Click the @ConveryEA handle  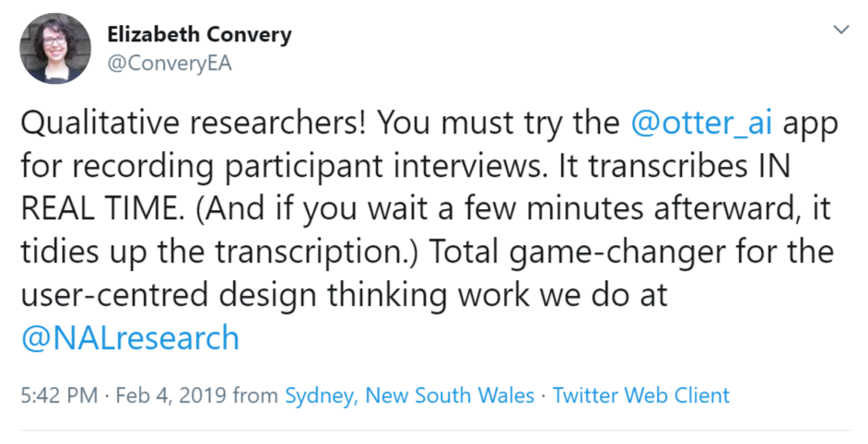click(x=170, y=64)
